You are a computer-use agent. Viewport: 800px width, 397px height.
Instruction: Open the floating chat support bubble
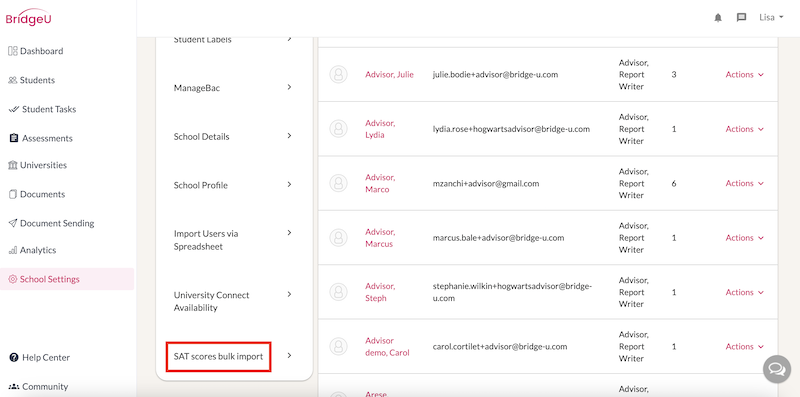(777, 369)
